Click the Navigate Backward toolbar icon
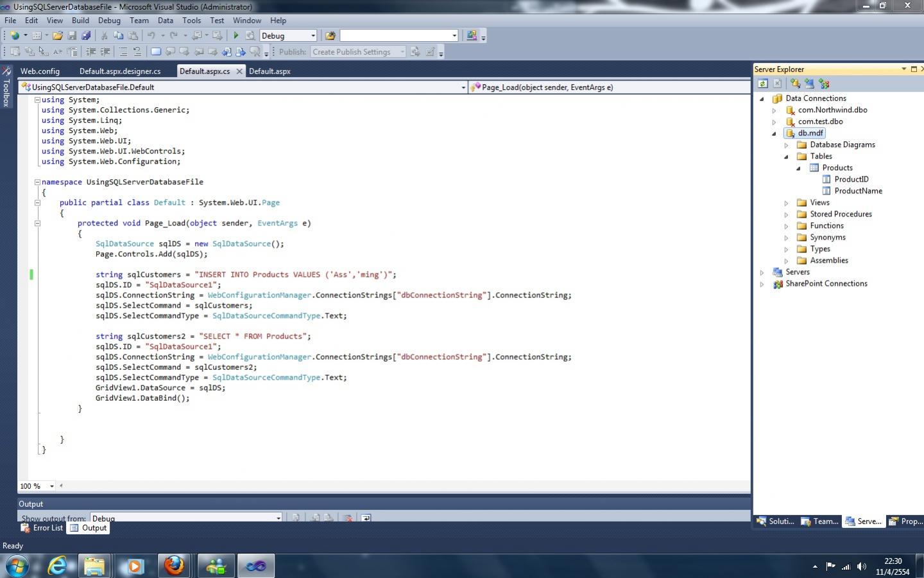 click(x=198, y=36)
